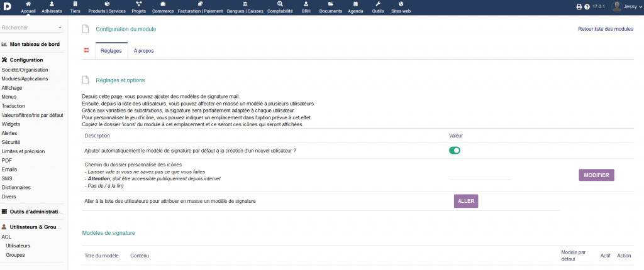The width and height of the screenshot is (644, 270).
Task: Open Limites et précision settings
Action: point(23,151)
